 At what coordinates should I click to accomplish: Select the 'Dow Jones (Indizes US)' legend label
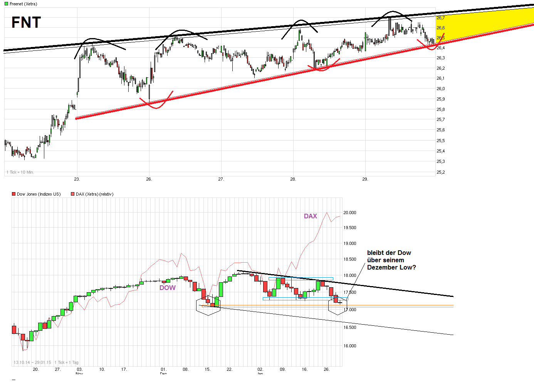pos(39,194)
